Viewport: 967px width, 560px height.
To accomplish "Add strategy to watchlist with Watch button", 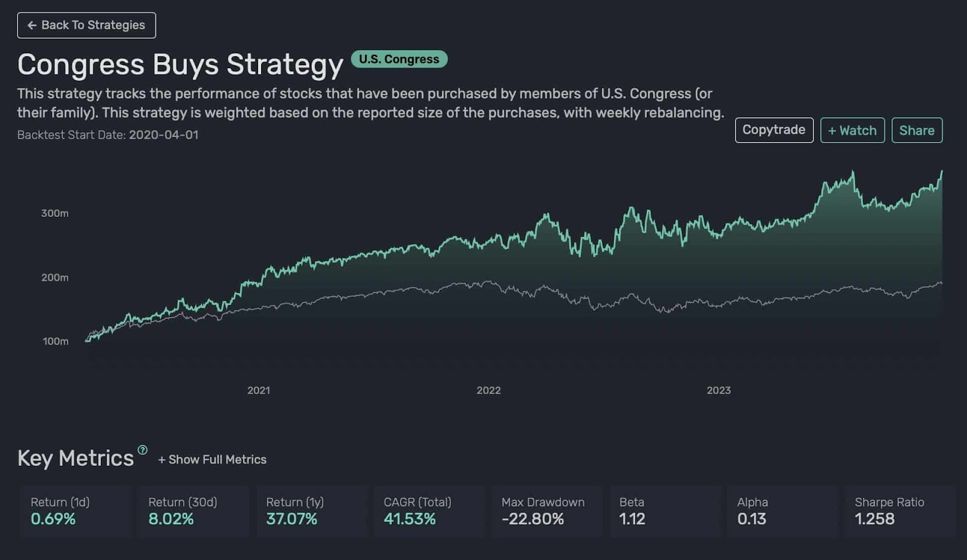I will [852, 130].
